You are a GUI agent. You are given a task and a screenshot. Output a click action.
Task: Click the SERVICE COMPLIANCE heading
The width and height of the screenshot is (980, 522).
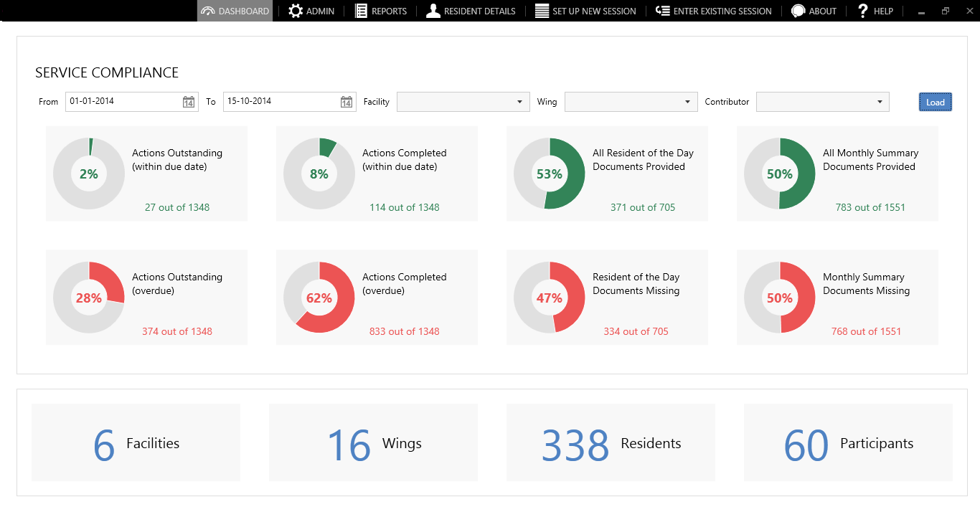pos(107,72)
